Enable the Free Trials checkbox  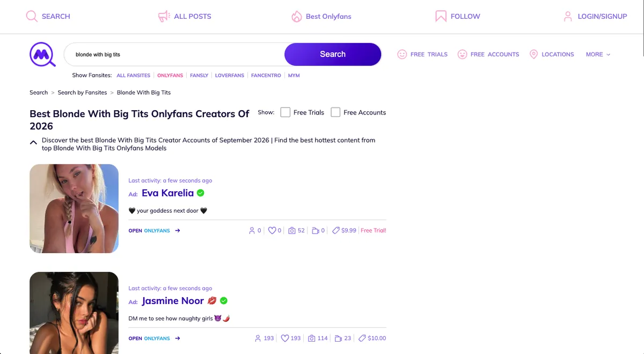(286, 112)
